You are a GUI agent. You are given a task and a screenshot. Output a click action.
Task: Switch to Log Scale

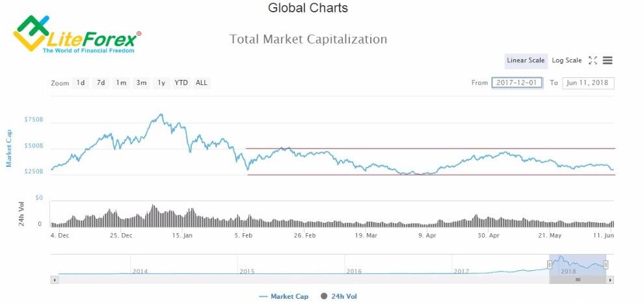click(567, 60)
